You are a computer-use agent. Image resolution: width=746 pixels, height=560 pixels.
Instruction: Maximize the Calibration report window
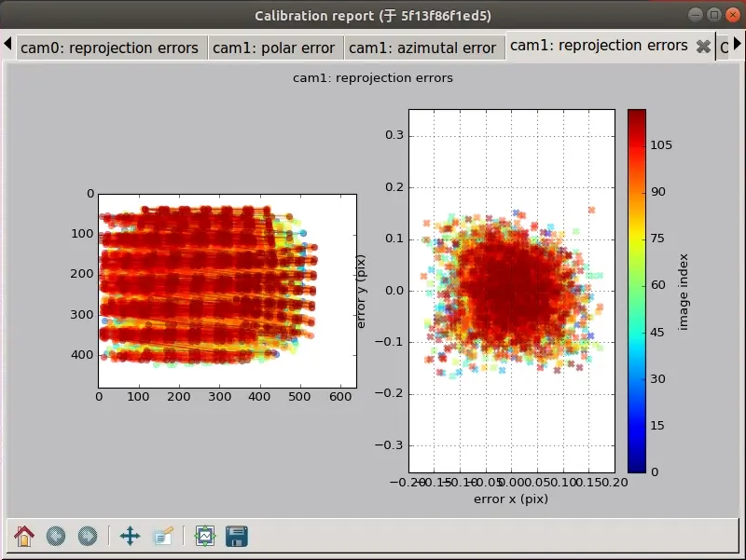pos(714,15)
